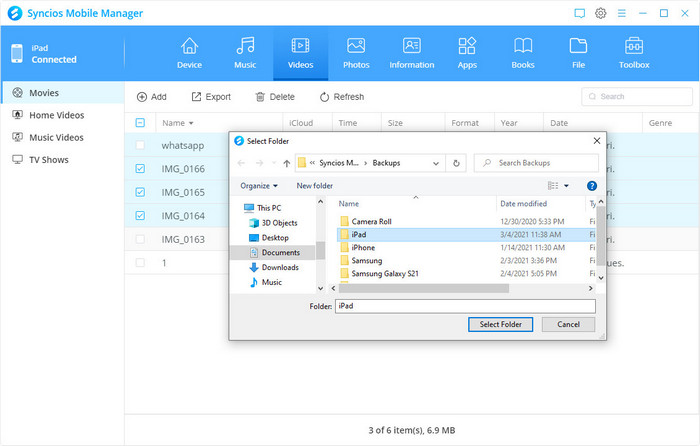700x446 pixels.
Task: Select This PC in navigation tree
Action: pos(262,208)
